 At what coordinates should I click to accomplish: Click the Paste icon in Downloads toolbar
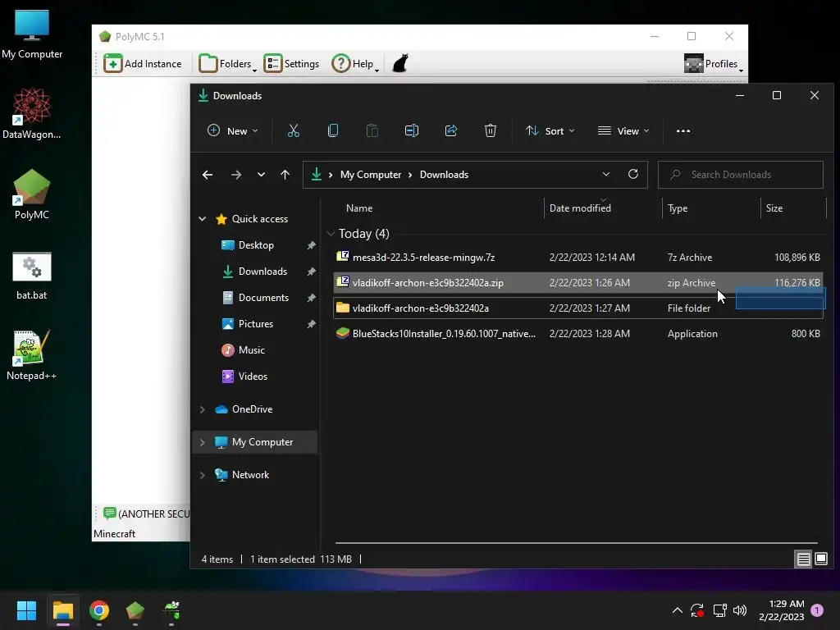pos(372,130)
